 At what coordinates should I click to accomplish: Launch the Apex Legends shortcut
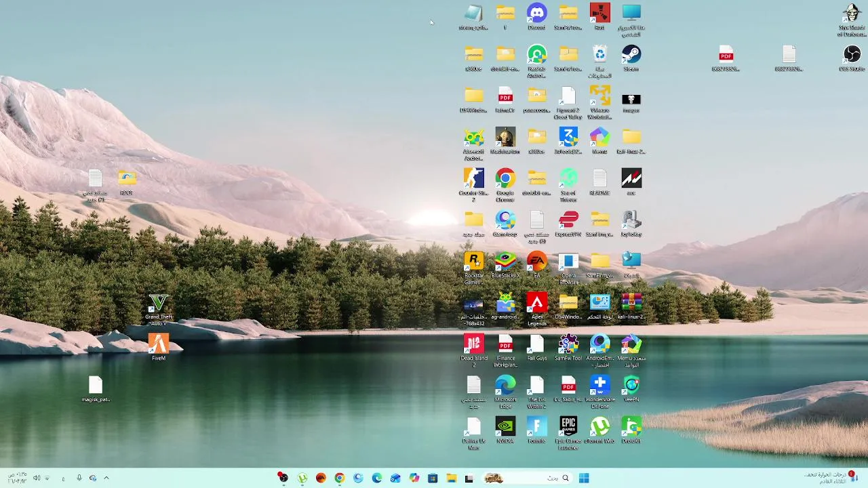pyautogui.click(x=536, y=310)
